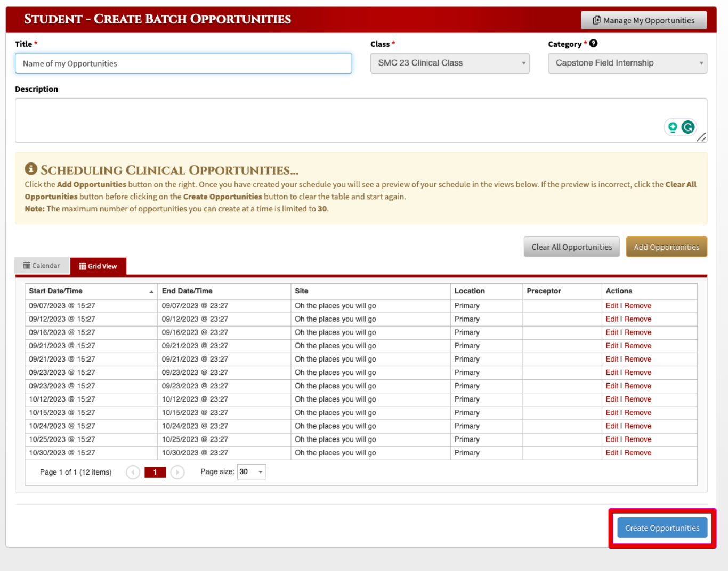Toggle sort arrow on Start Date/Time column
The image size is (728, 571).
click(x=151, y=292)
